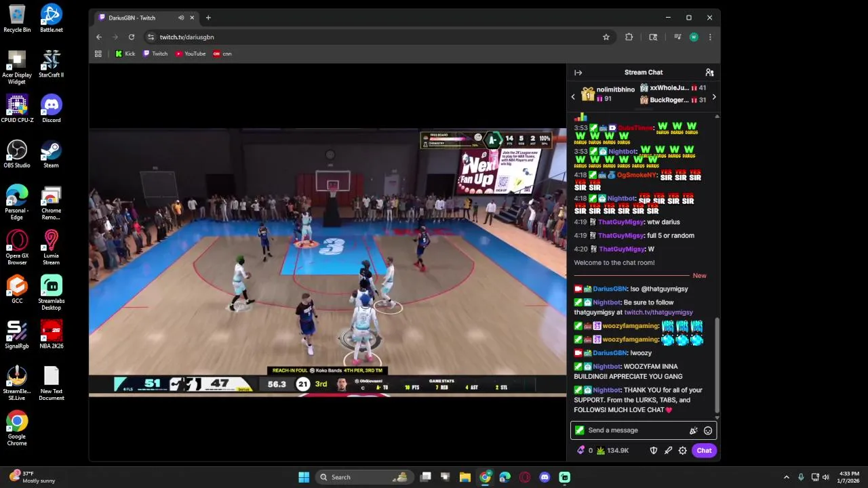Screen dimensions: 868x488
Task: Select the Battle.net desktop icon
Action: tap(51, 18)
